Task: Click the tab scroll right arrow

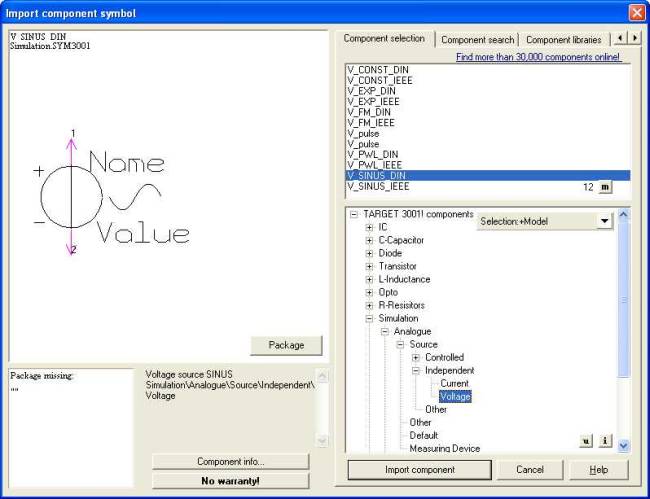Action: point(635,38)
